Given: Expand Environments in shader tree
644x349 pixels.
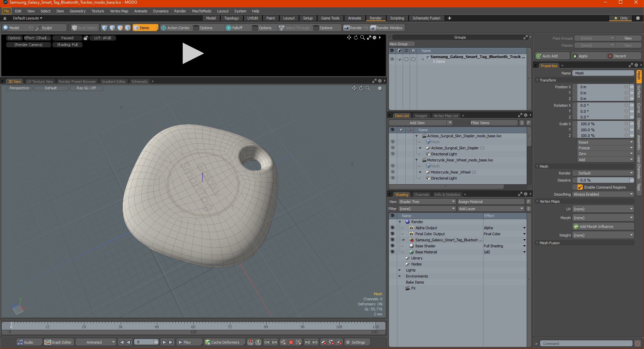Looking at the screenshot, I should pyautogui.click(x=400, y=276).
